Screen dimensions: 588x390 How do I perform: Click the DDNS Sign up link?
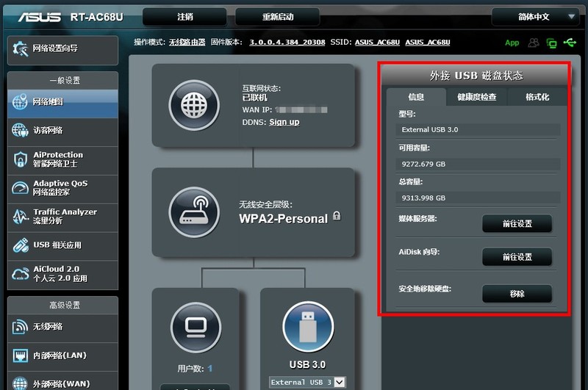(x=284, y=122)
